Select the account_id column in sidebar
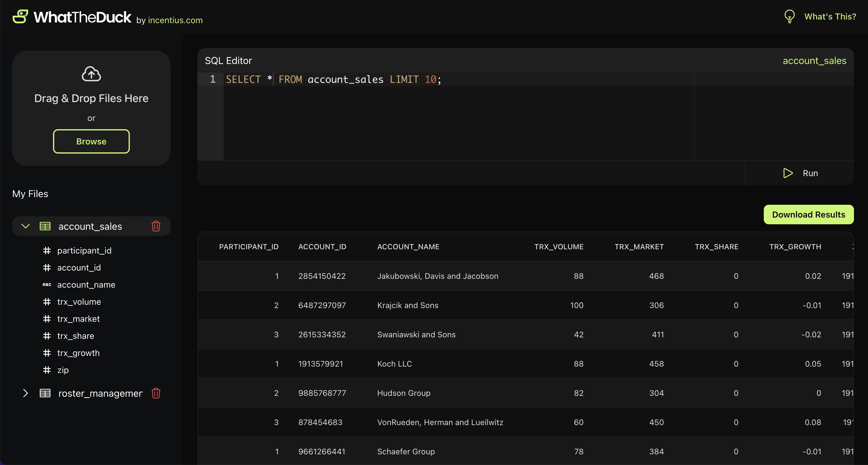Screen dimensions: 868x465 tap(79, 268)
